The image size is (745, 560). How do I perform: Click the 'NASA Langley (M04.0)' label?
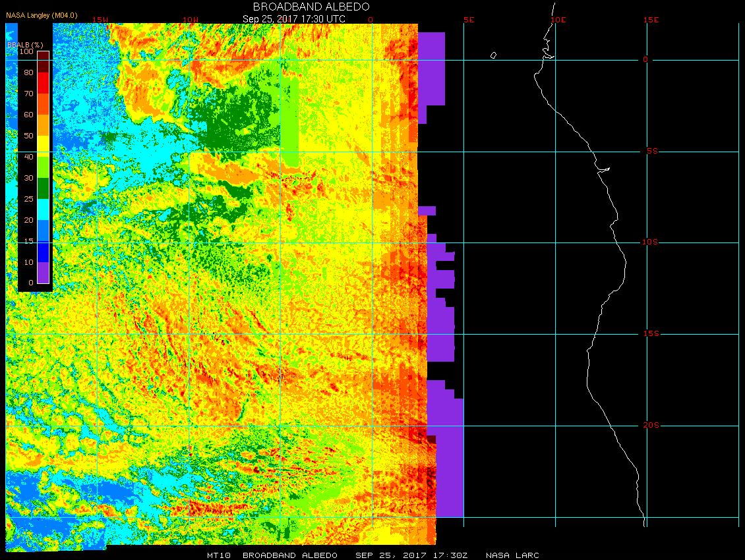[42, 15]
